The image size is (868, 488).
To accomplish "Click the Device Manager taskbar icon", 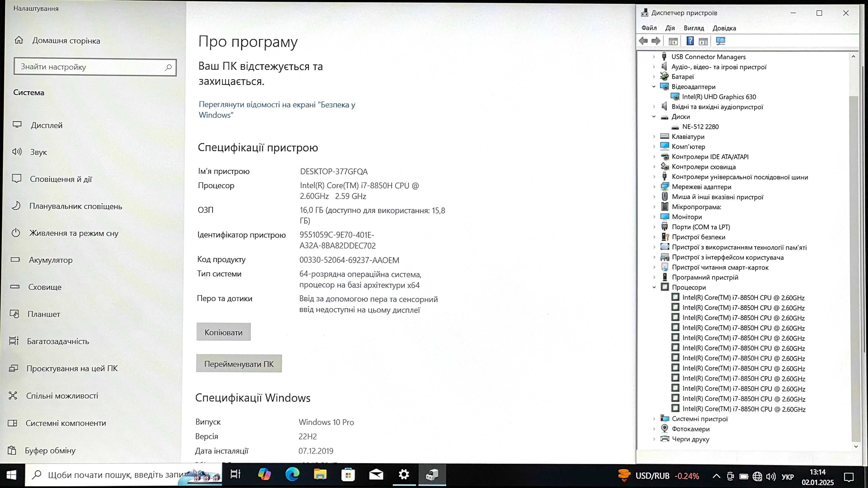I will [x=432, y=475].
